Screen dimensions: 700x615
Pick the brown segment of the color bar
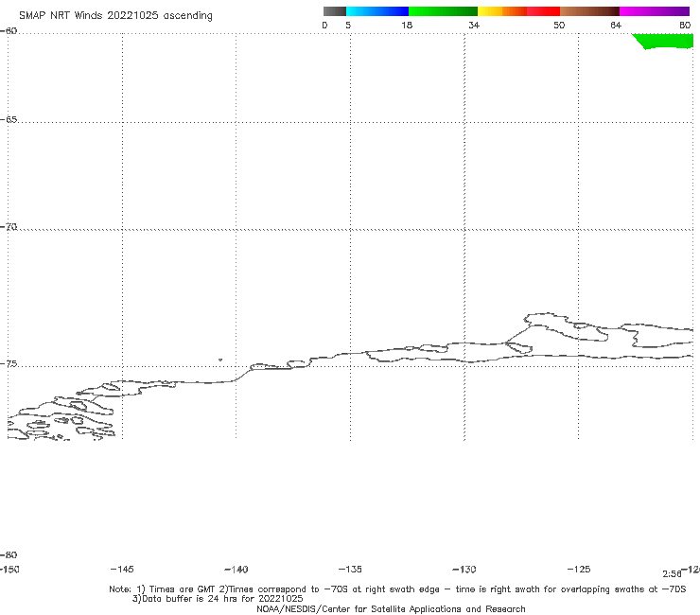(589, 11)
